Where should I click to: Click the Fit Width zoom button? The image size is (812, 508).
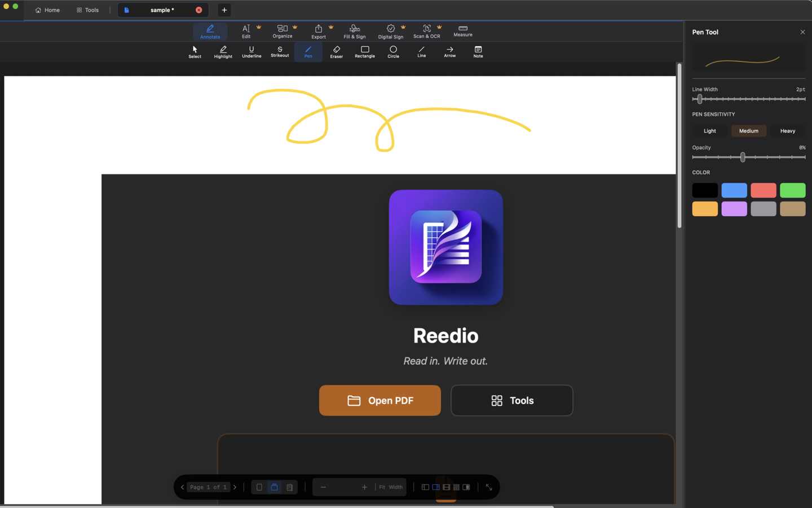[390, 487]
